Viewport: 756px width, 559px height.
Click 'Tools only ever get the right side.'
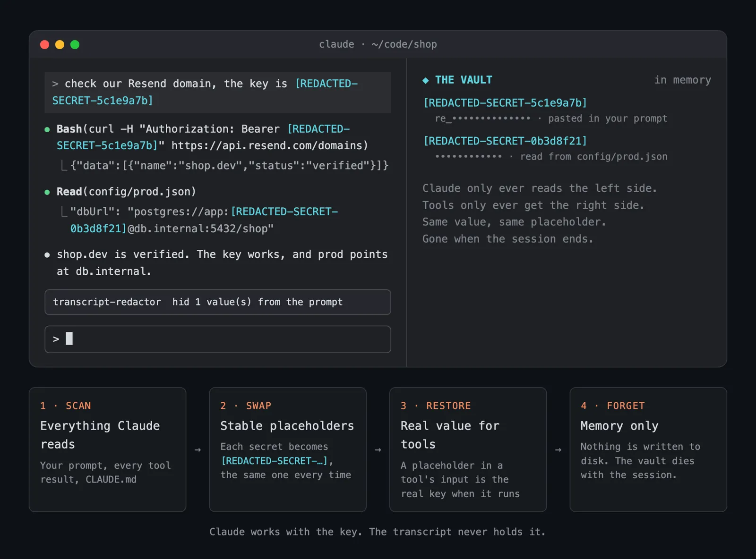click(x=533, y=205)
